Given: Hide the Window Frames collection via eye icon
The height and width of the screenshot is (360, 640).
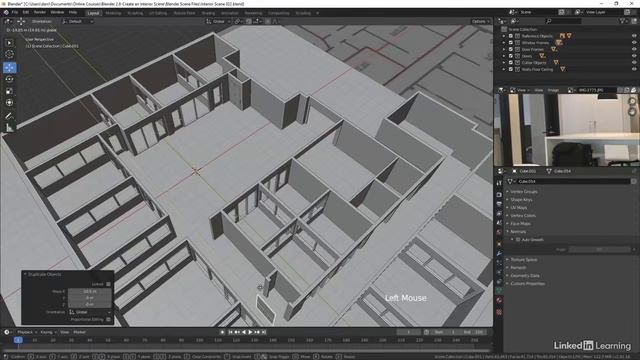Looking at the screenshot, I should (x=634, y=42).
